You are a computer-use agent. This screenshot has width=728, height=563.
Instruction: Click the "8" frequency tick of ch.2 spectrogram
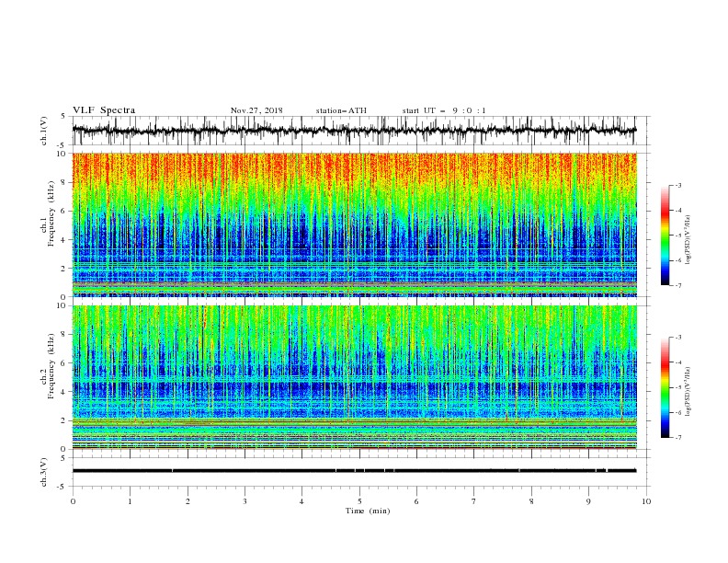click(63, 335)
